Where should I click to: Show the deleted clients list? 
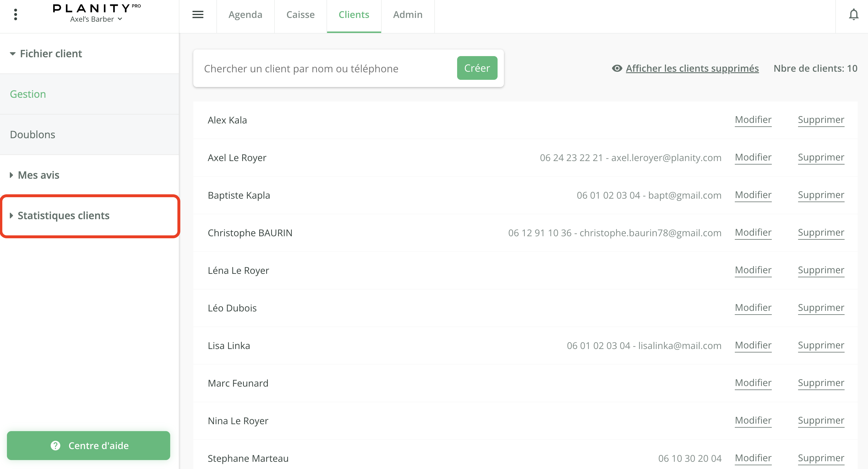point(692,68)
